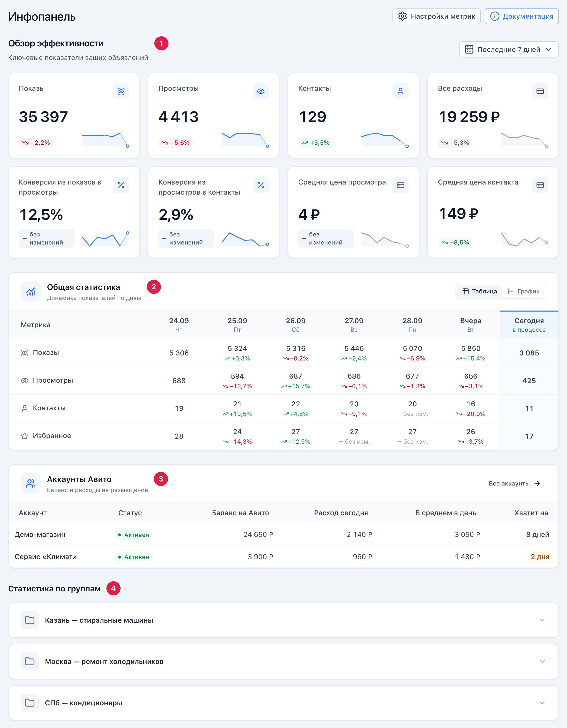Expand the Москва — ремонт холодильников group
The width and height of the screenshot is (567, 728).
point(542,661)
